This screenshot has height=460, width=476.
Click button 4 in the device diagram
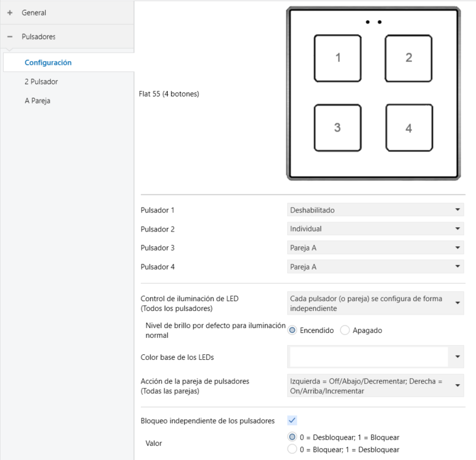coord(409,128)
